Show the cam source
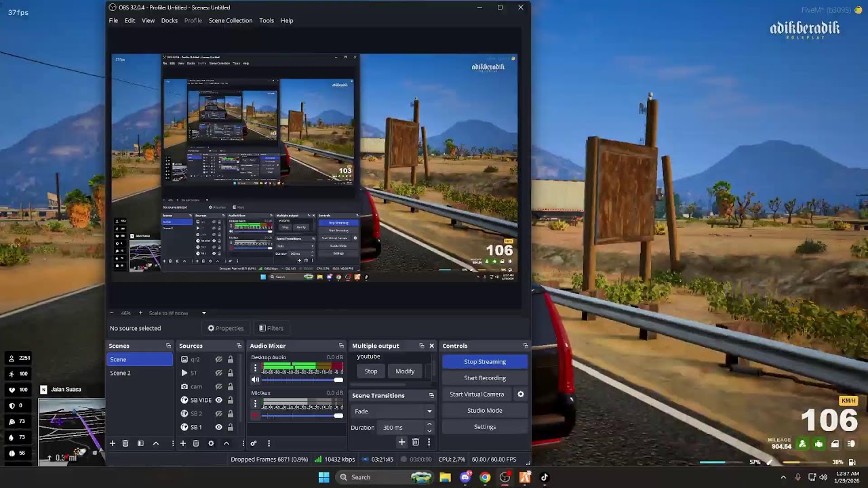 (x=218, y=386)
